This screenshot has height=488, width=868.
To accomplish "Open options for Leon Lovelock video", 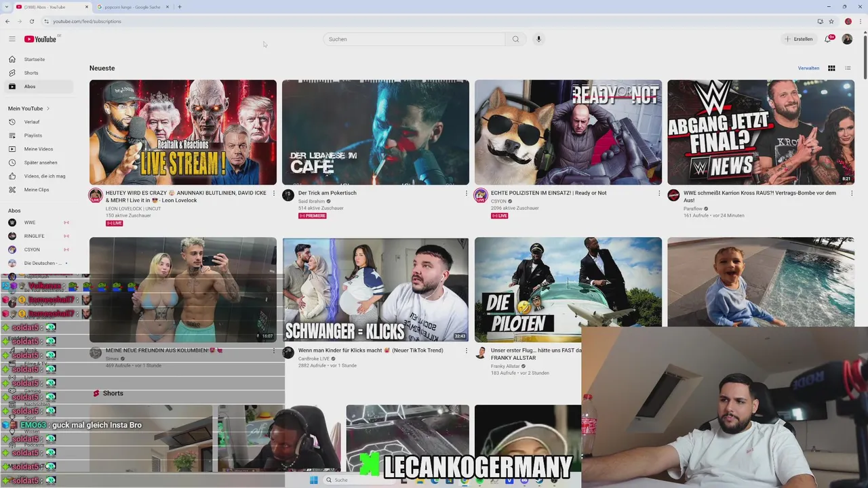I will click(274, 193).
